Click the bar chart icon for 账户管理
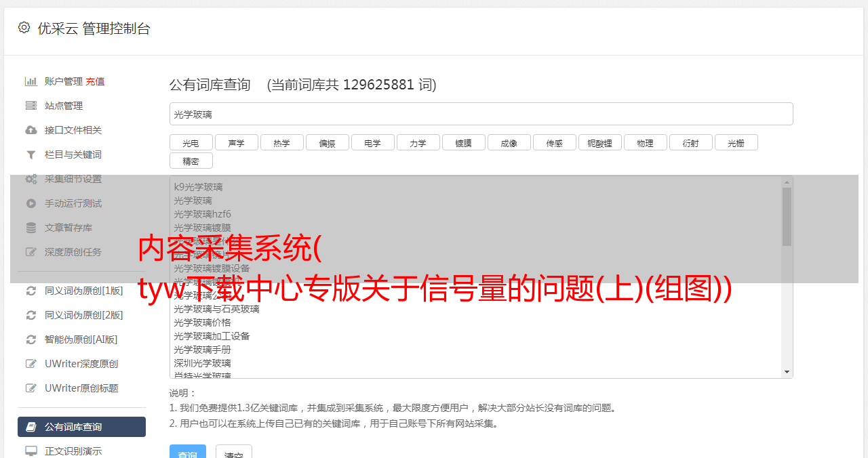Image resolution: width=868 pixels, height=458 pixels. point(31,81)
